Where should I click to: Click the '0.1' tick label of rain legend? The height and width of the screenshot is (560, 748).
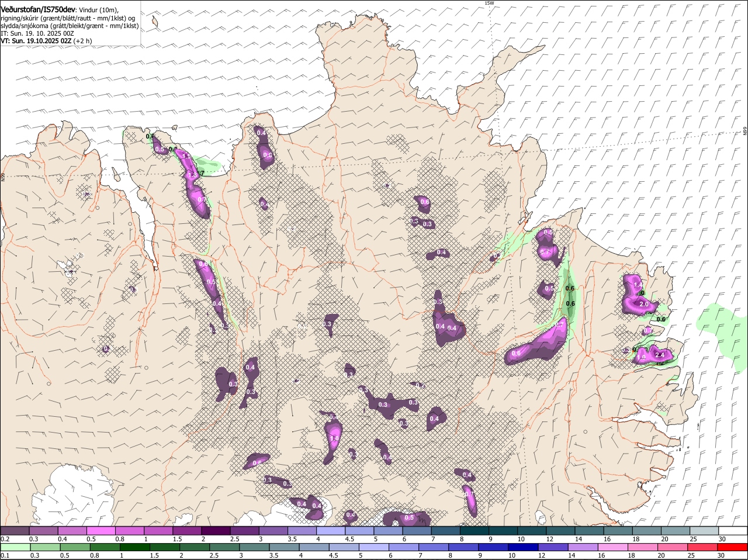5,555
